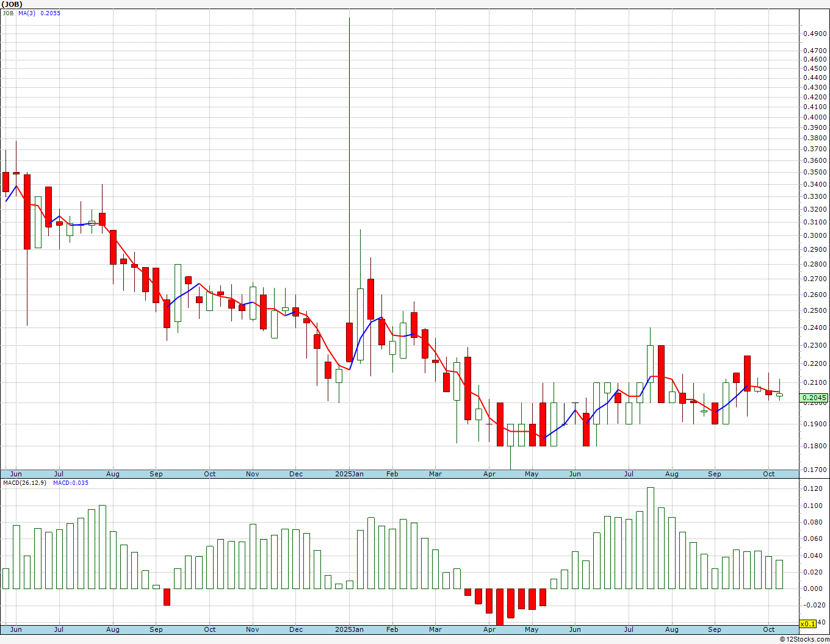Screen dimensions: 830x644
Task: Click the MACD(26,12,9) indicator label
Action: pos(24,483)
